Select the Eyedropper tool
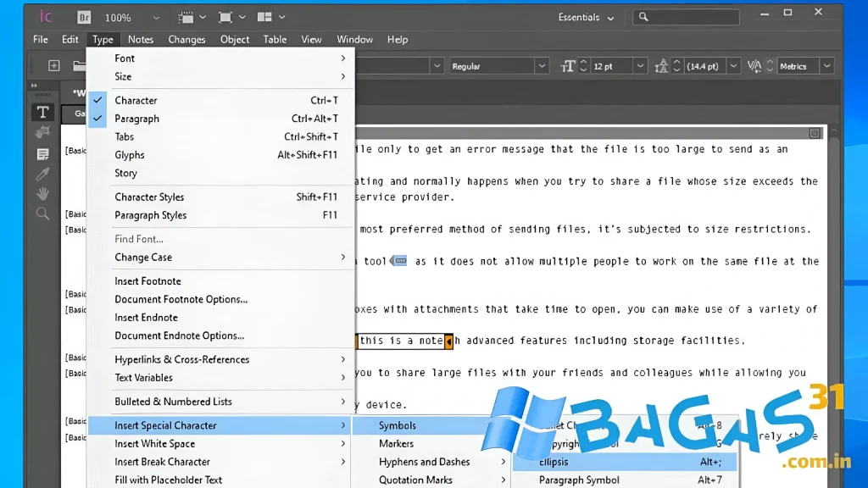 pos(42,174)
